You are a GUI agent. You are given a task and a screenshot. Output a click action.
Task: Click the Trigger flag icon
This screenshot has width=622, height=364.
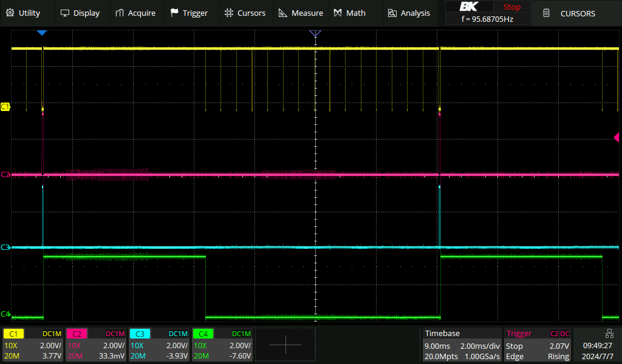coord(174,13)
